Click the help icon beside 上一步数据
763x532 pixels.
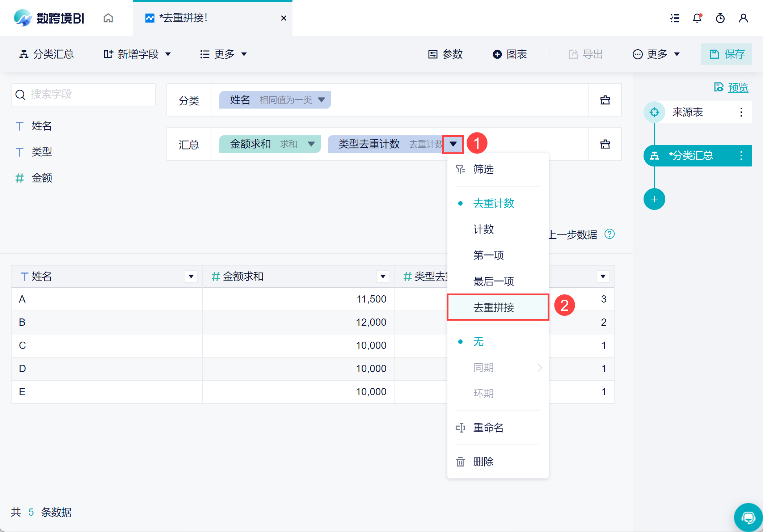[x=610, y=234]
